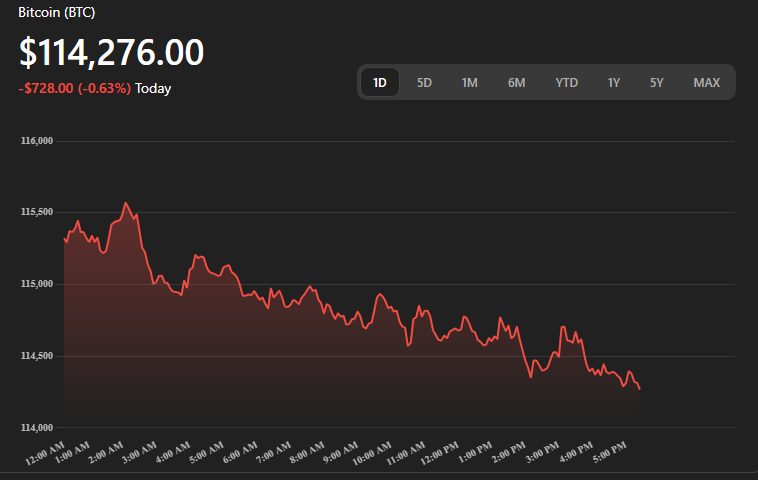Click the 114,500 y-axis label
Viewport: 758px width, 480px height.
(37, 356)
